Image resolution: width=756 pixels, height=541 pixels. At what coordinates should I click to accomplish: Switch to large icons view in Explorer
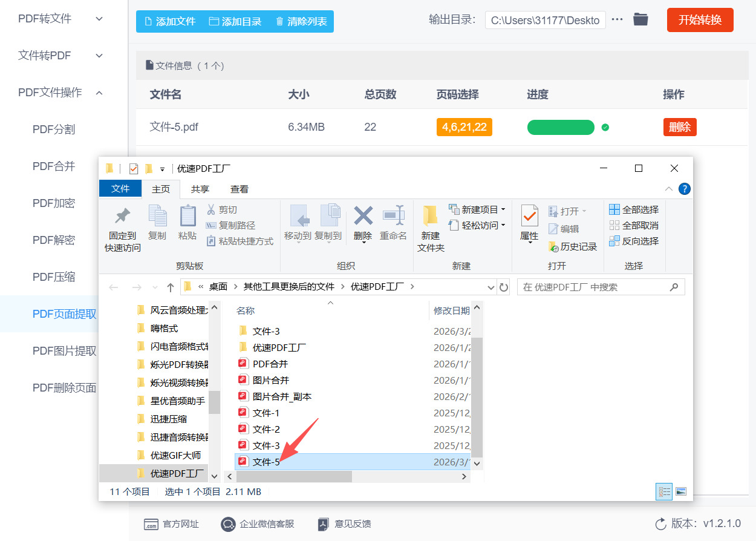(680, 492)
